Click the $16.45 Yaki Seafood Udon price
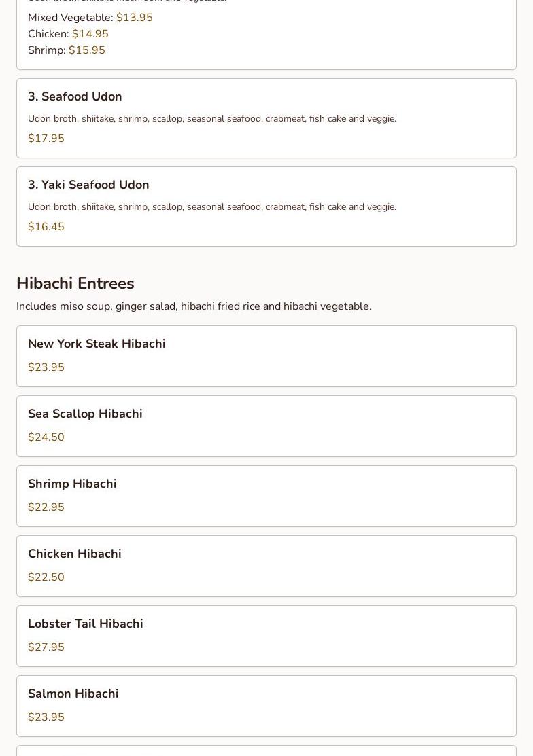This screenshot has width=533, height=756. 46,227
